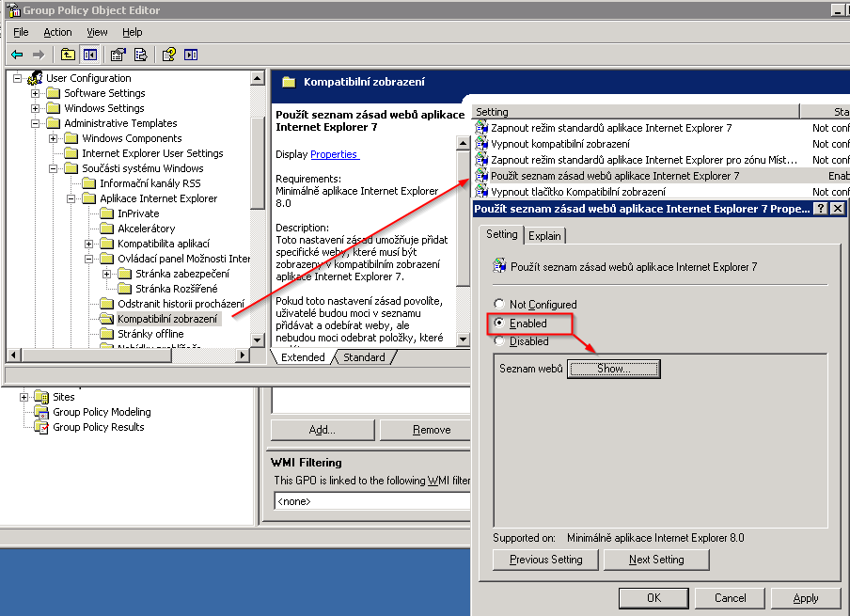
Task: Select Použít seznam zásad webů aplikace Internet Explorer 7 row
Action: [x=662, y=176]
